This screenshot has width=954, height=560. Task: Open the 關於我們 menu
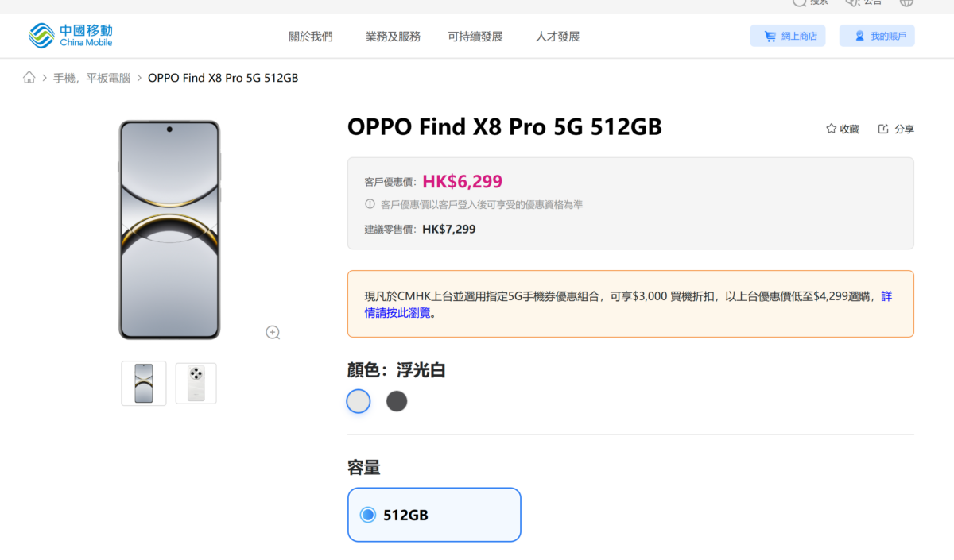click(x=311, y=37)
